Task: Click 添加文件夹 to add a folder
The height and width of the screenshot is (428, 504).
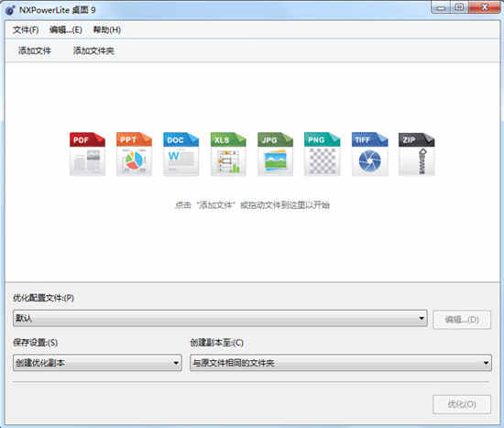Action: [x=93, y=50]
